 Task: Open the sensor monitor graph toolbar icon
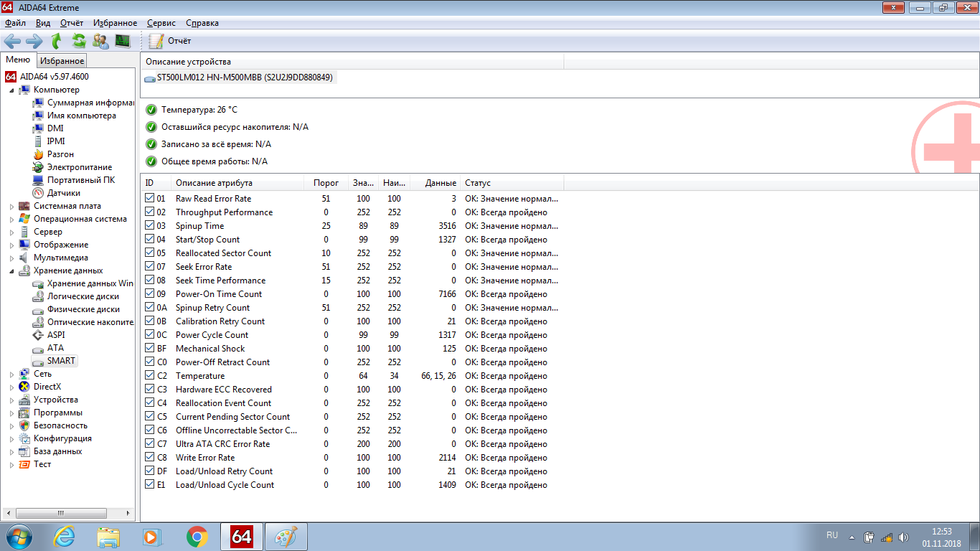123,41
